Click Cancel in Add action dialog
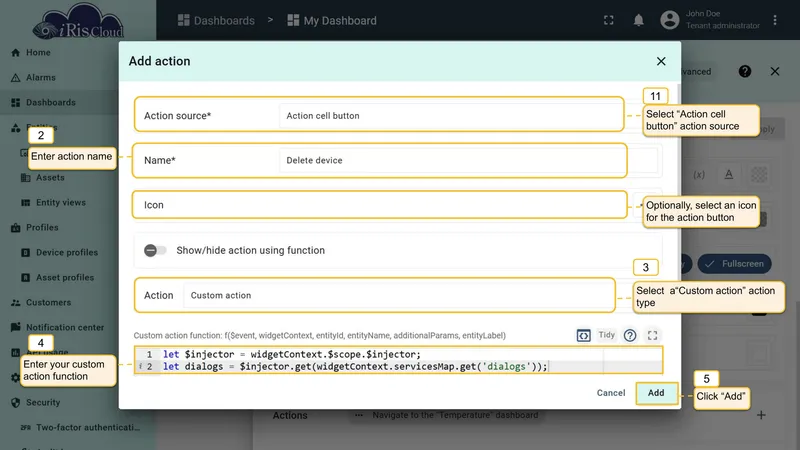The height and width of the screenshot is (450, 800). click(611, 393)
